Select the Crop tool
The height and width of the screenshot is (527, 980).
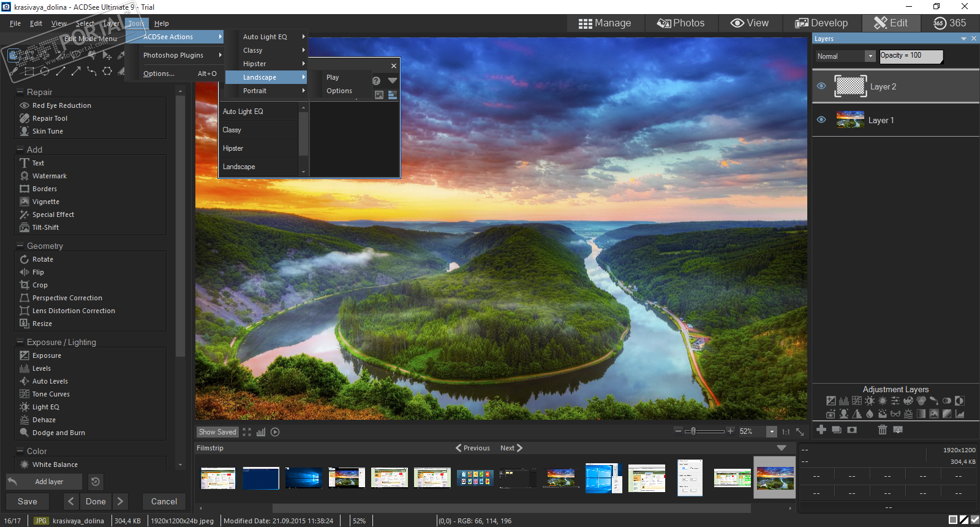pos(40,285)
